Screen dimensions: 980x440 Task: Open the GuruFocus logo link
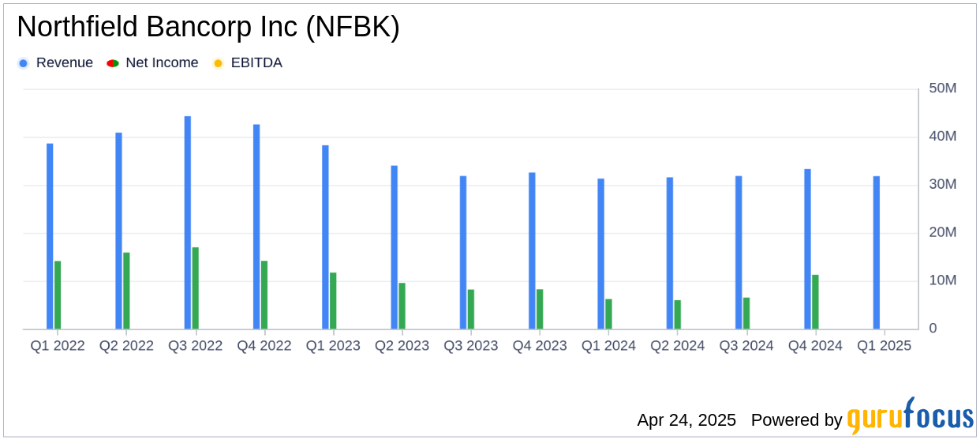click(910, 416)
